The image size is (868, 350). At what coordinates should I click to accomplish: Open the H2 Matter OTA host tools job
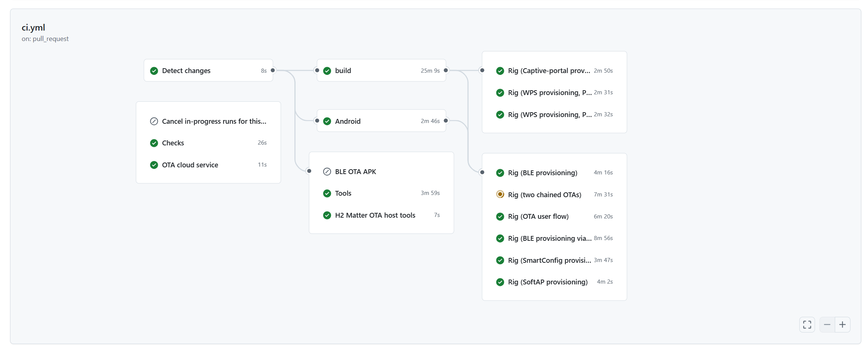[381, 215]
